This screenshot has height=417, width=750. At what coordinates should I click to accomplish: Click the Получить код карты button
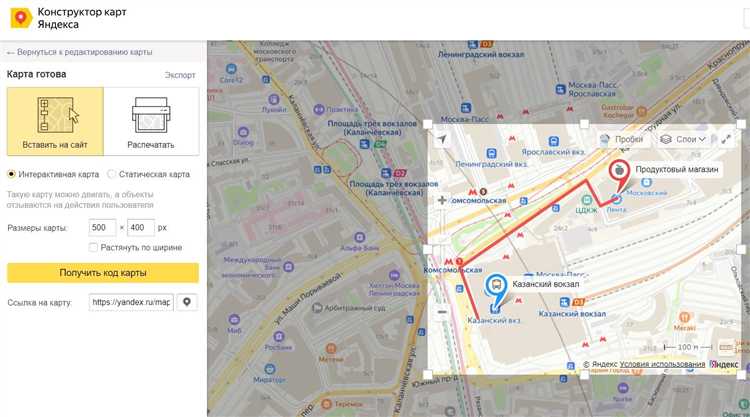tap(103, 273)
